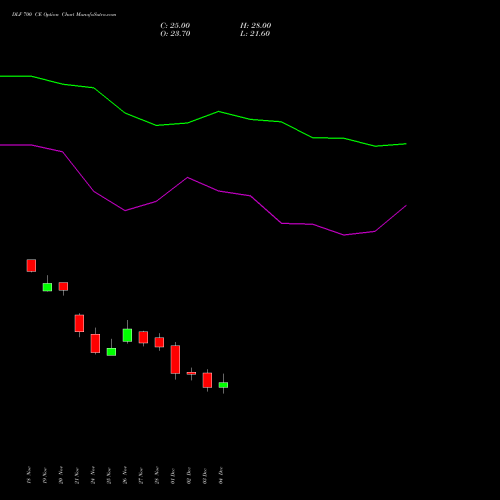Select the red candlestick for 03 Dec
The image size is (500, 500).
pos(207,380)
